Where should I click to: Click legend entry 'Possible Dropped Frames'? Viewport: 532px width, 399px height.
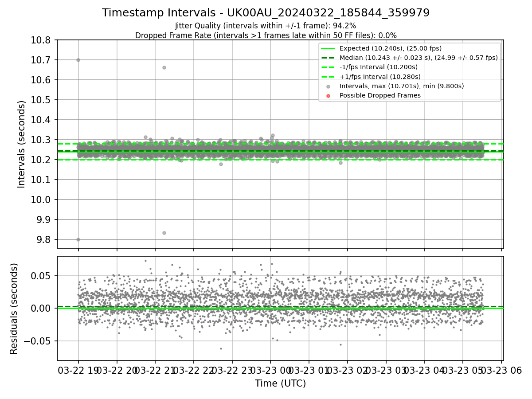pyautogui.click(x=380, y=95)
